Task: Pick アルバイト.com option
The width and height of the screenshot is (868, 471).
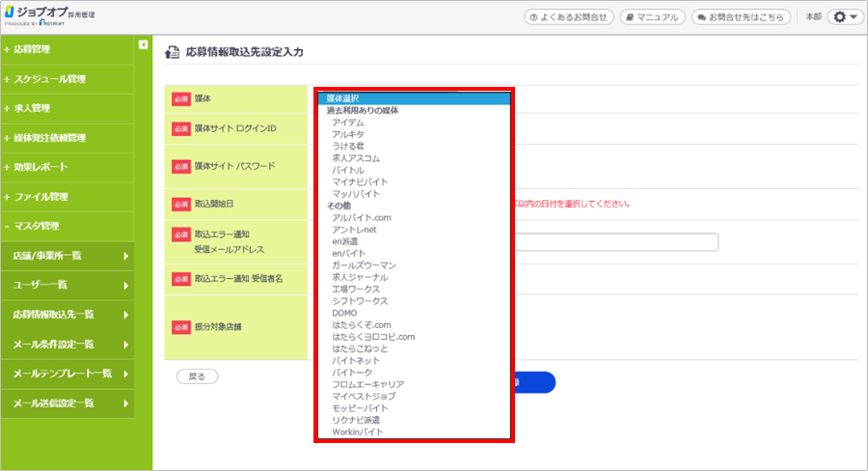Action: click(x=361, y=218)
